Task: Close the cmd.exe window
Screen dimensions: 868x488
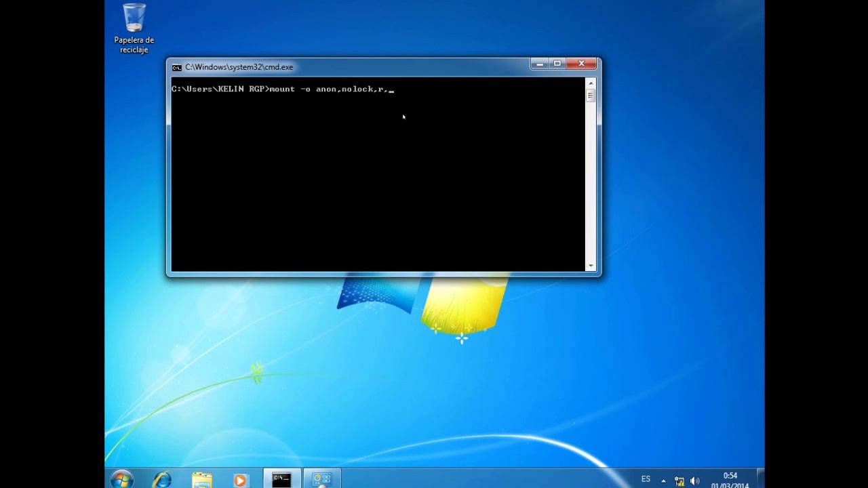Action: click(581, 64)
